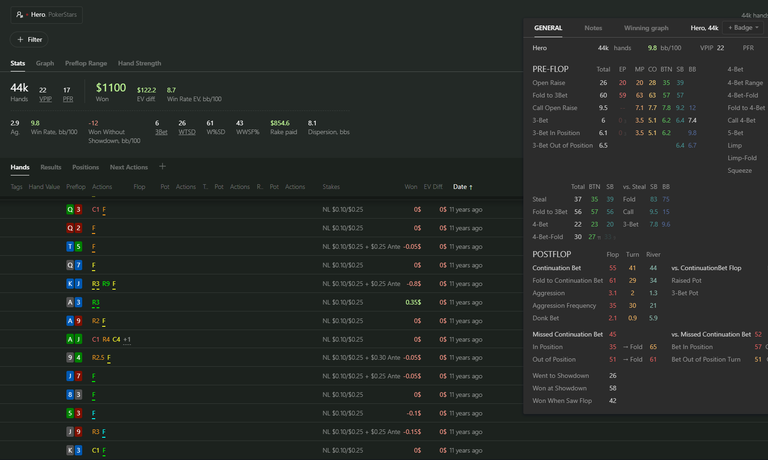Click the Stakes column header

pyautogui.click(x=331, y=187)
